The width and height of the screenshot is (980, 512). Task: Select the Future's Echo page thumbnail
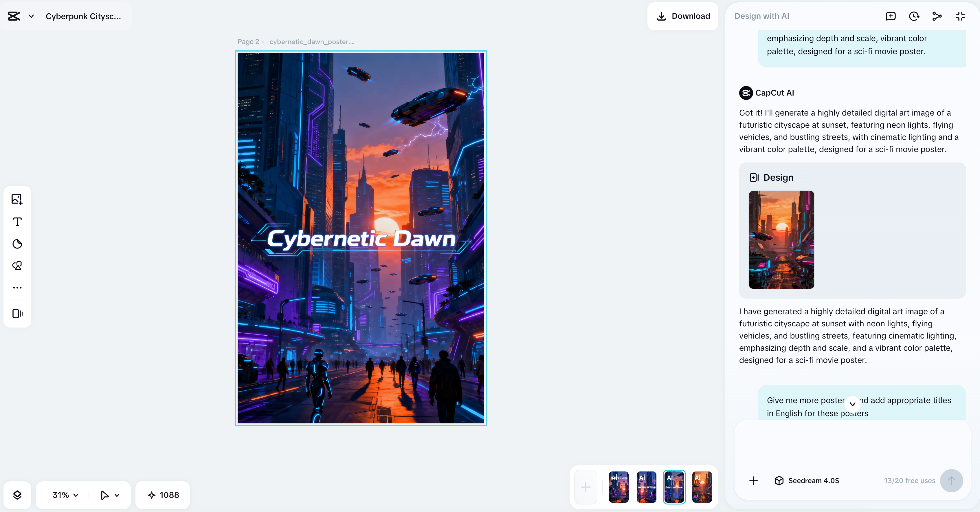coord(618,487)
